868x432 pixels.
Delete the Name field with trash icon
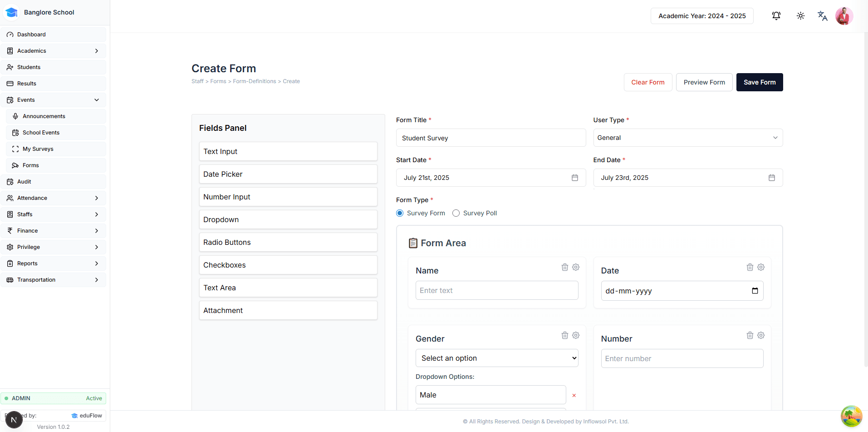tap(564, 267)
